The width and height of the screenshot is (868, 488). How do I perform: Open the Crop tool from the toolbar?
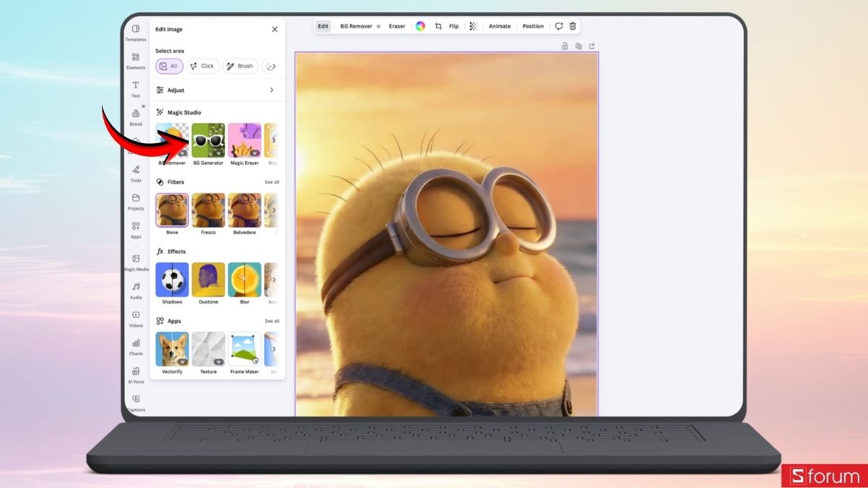click(439, 26)
